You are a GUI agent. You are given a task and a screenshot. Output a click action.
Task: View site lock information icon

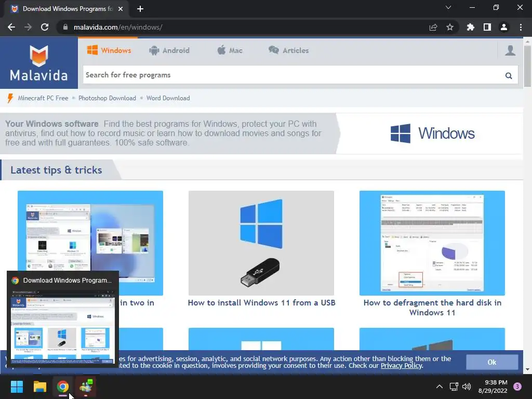click(65, 27)
